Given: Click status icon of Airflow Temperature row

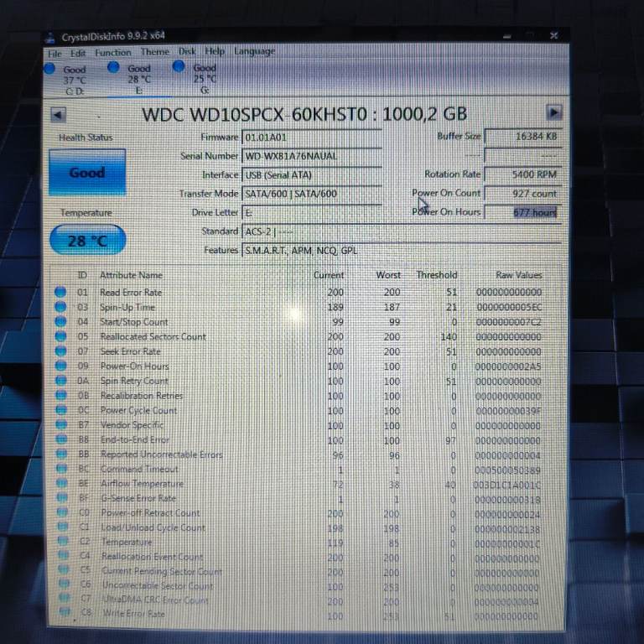Looking at the screenshot, I should point(61,483).
